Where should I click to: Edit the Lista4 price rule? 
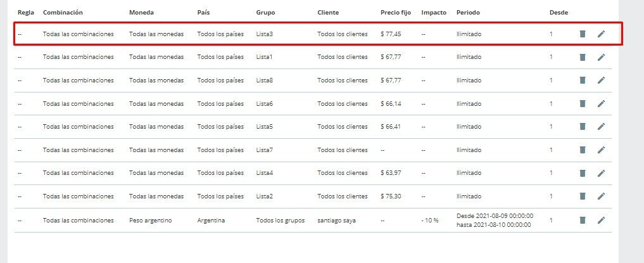pos(601,173)
